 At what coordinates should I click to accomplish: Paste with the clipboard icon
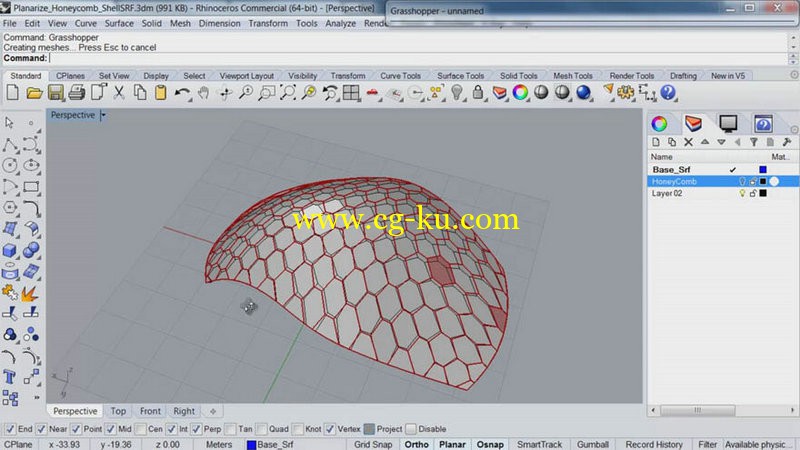[x=161, y=93]
